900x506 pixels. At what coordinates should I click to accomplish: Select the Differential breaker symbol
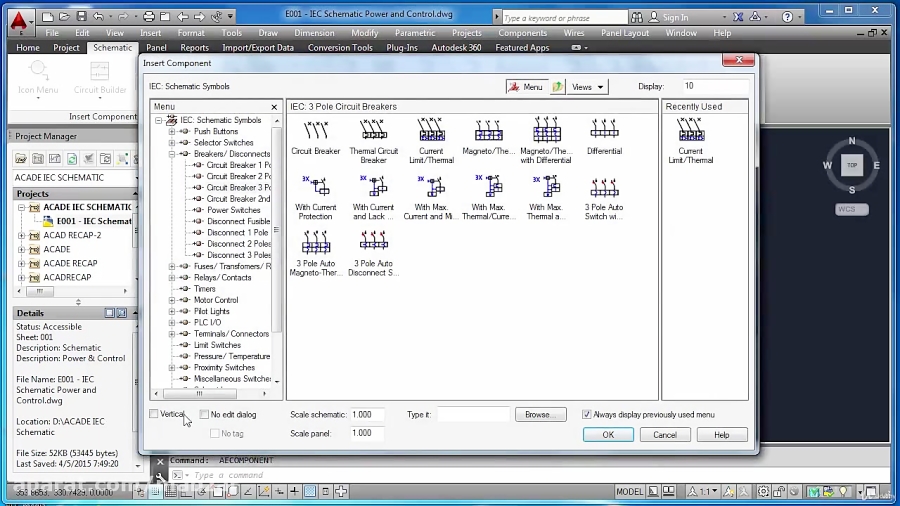(x=604, y=130)
